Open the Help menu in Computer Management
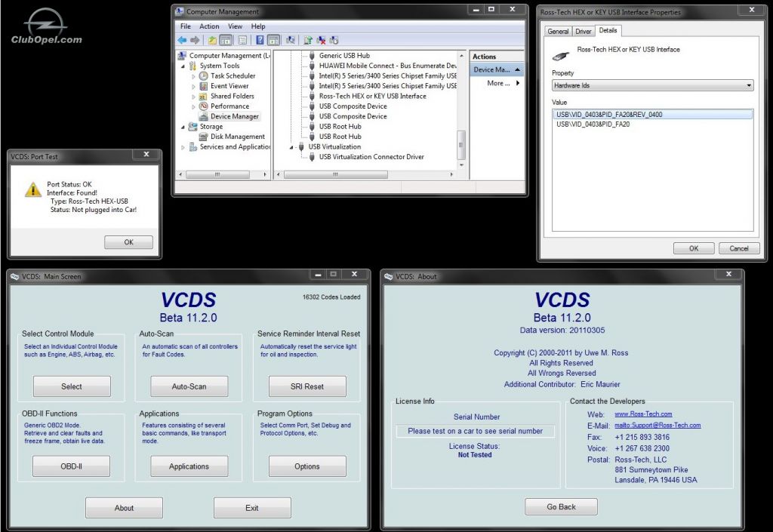Image resolution: width=773 pixels, height=532 pixels. 258,26
